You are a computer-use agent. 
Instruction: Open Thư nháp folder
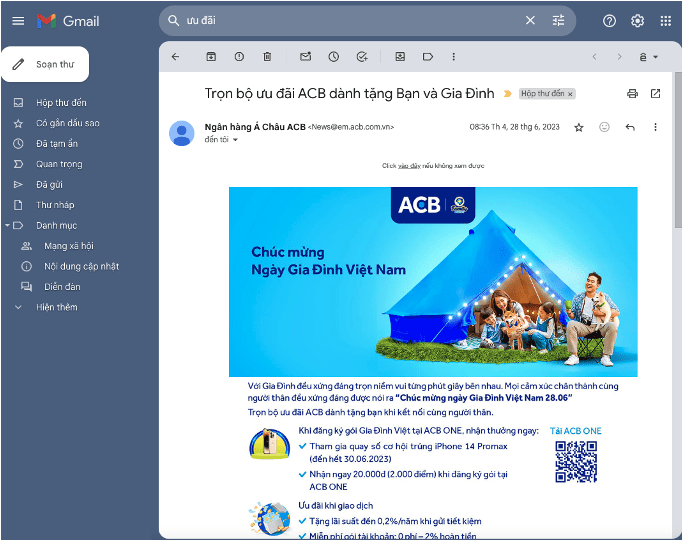pyautogui.click(x=55, y=205)
